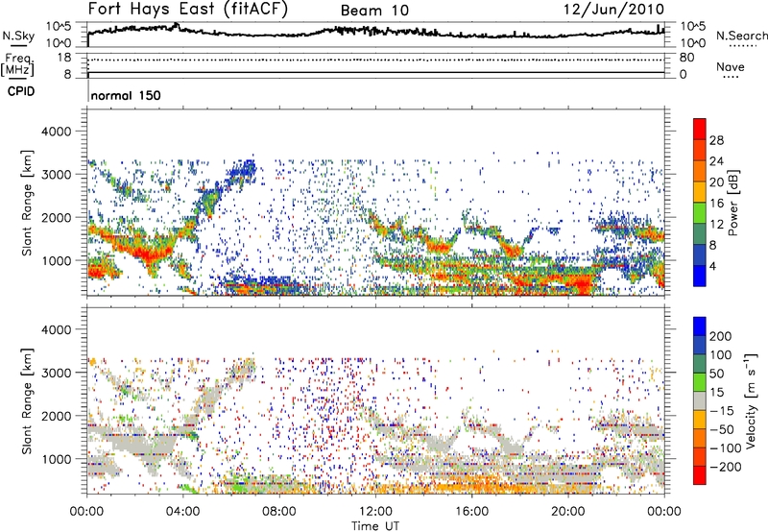This screenshot has height=532, width=768.
Task: Select the '20' power color bar label
Action: coord(716,182)
